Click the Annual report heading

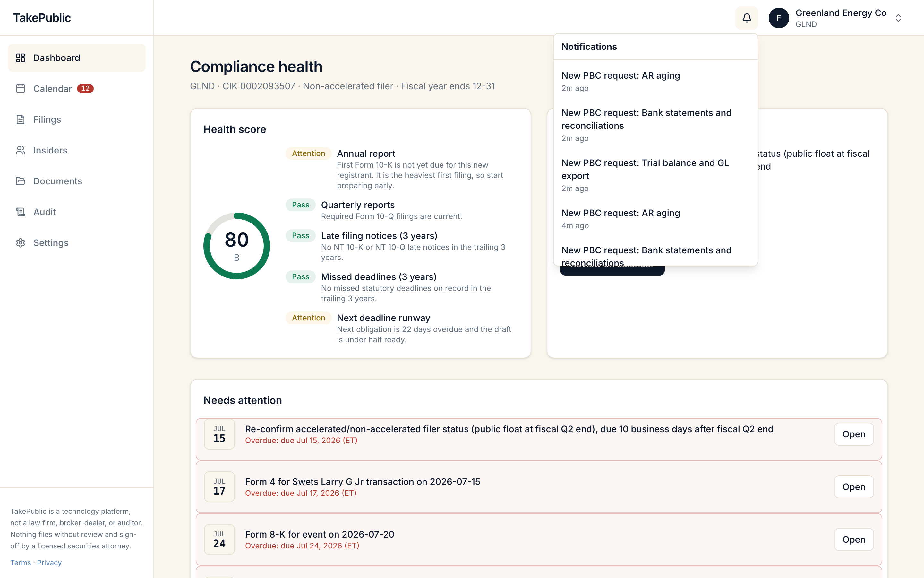click(366, 153)
